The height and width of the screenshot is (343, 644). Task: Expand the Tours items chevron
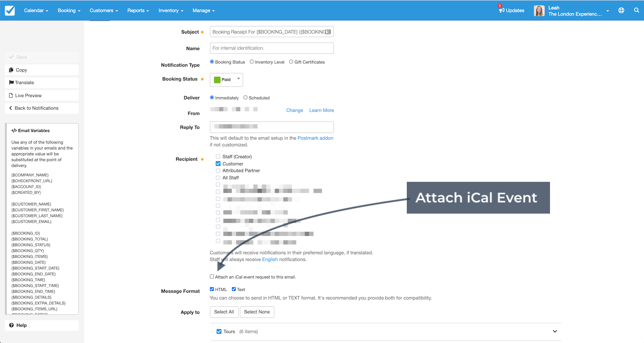555,331
